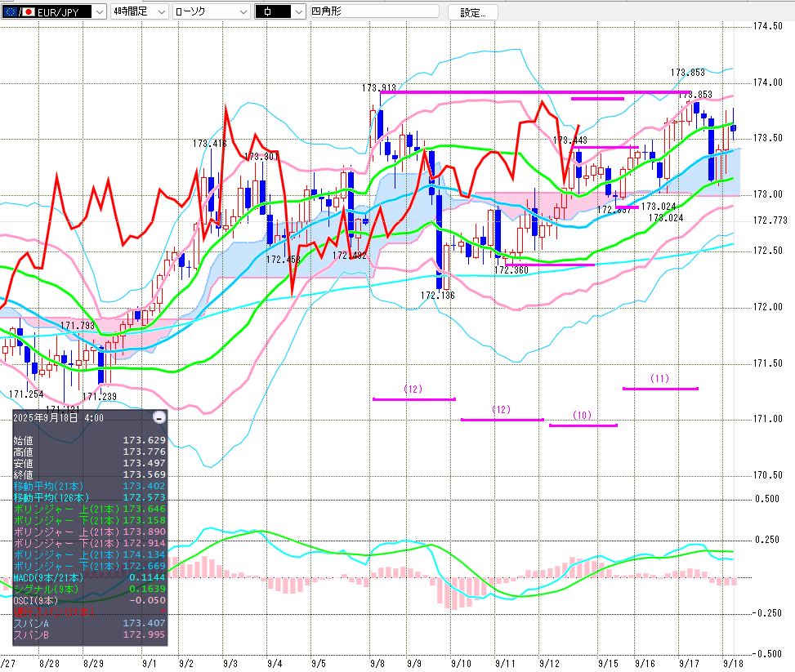Screen dimensions: 795x672
Task: Select the magenta line labeled (10)
Action: 583,425
